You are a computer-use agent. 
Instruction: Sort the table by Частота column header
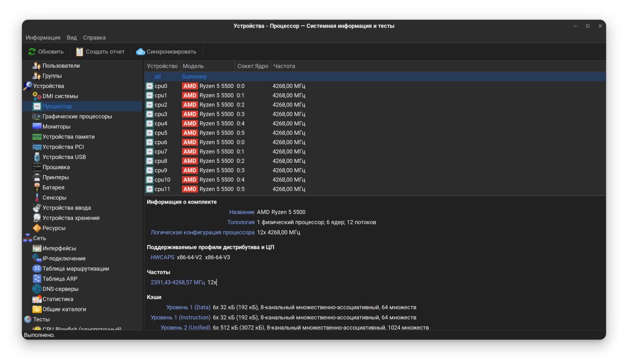click(284, 66)
